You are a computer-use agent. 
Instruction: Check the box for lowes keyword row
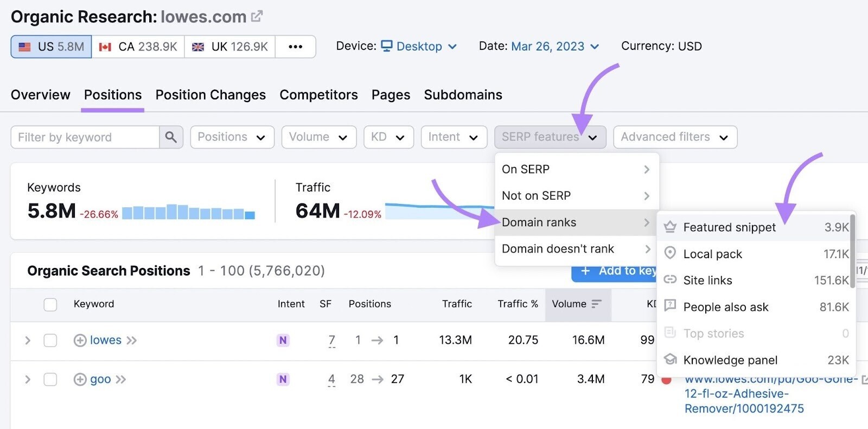click(x=50, y=340)
